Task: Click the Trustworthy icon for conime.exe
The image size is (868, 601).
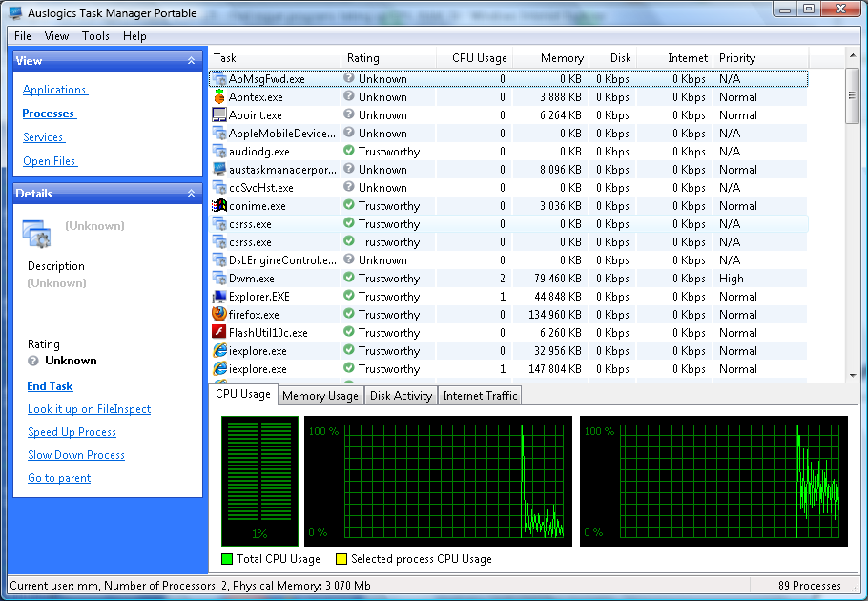Action: (x=349, y=205)
